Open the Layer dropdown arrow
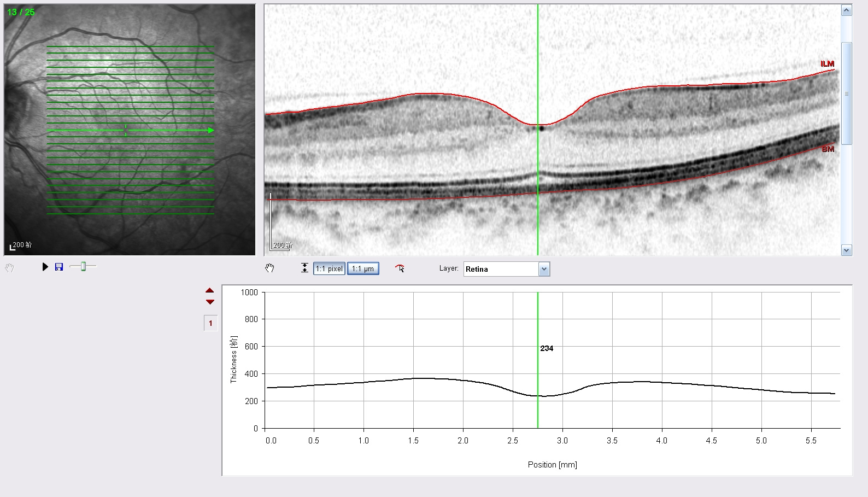Viewport: 868px width, 497px height. pyautogui.click(x=544, y=269)
